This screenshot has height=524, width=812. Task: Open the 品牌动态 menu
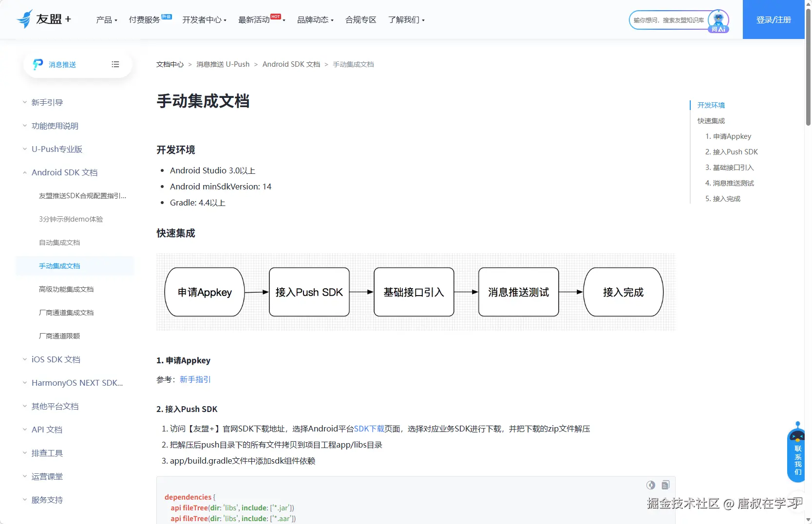pyautogui.click(x=314, y=20)
